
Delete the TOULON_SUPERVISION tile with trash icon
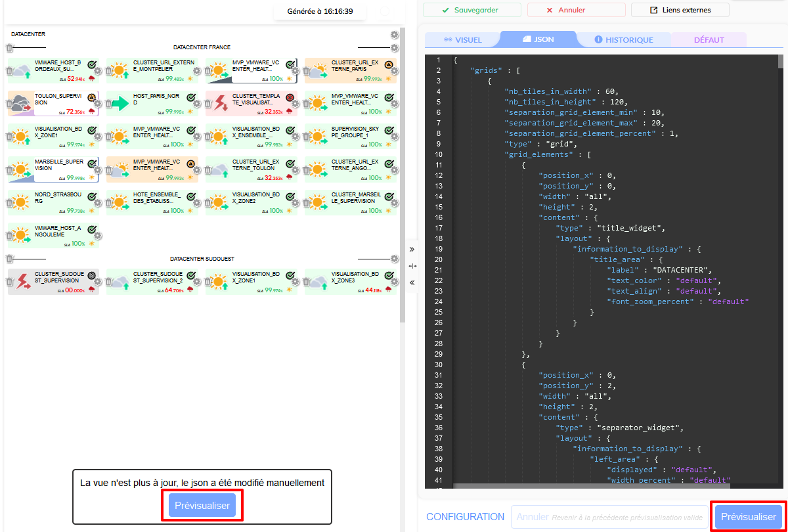tap(10, 104)
